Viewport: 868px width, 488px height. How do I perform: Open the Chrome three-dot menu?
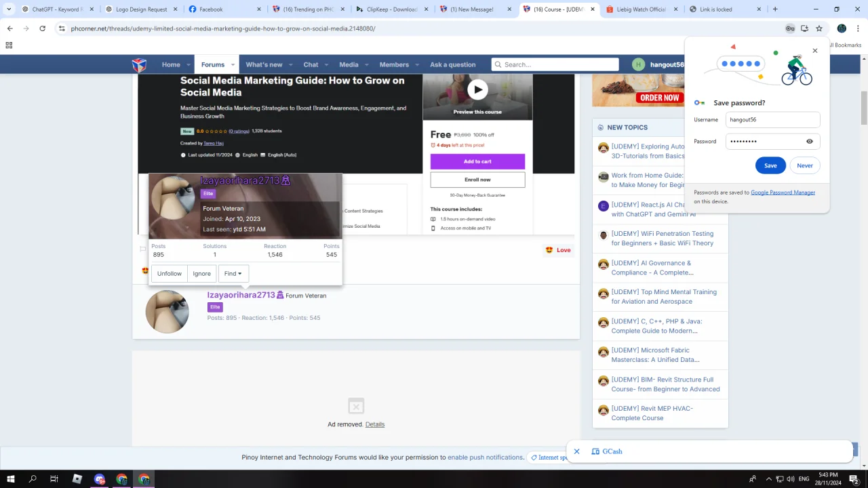858,28
